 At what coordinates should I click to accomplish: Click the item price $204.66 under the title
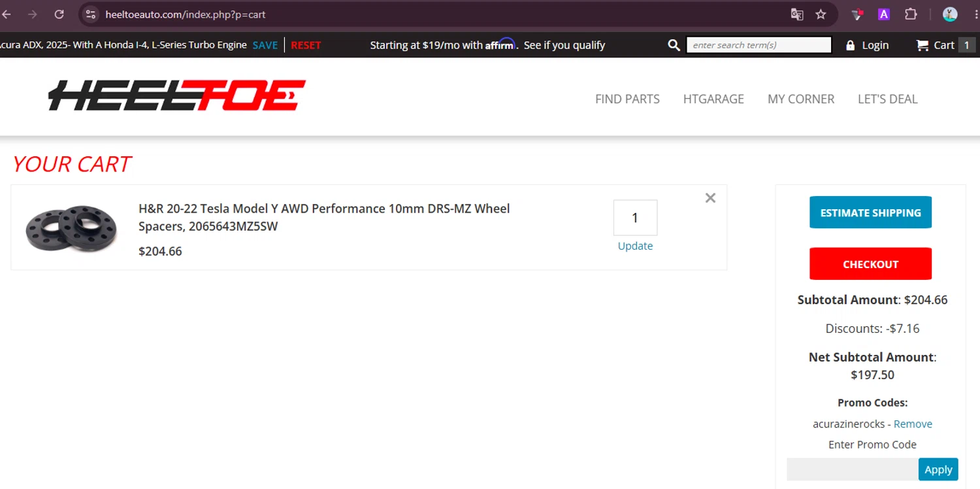coord(160,251)
